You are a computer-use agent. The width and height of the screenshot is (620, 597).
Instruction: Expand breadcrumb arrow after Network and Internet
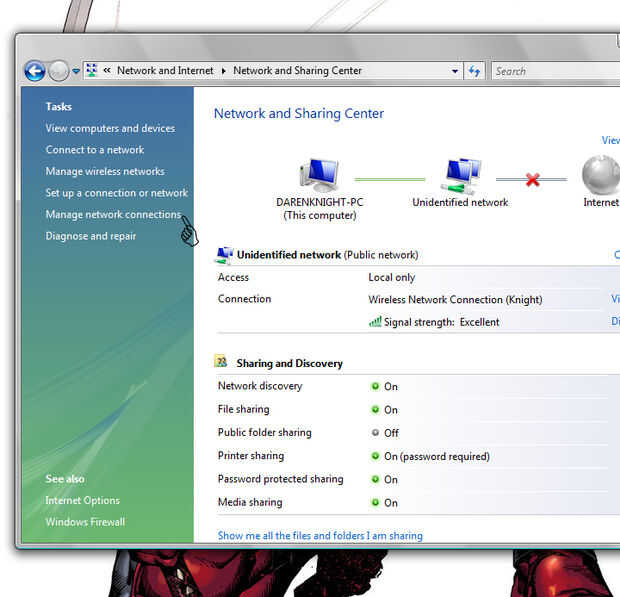pos(223,71)
